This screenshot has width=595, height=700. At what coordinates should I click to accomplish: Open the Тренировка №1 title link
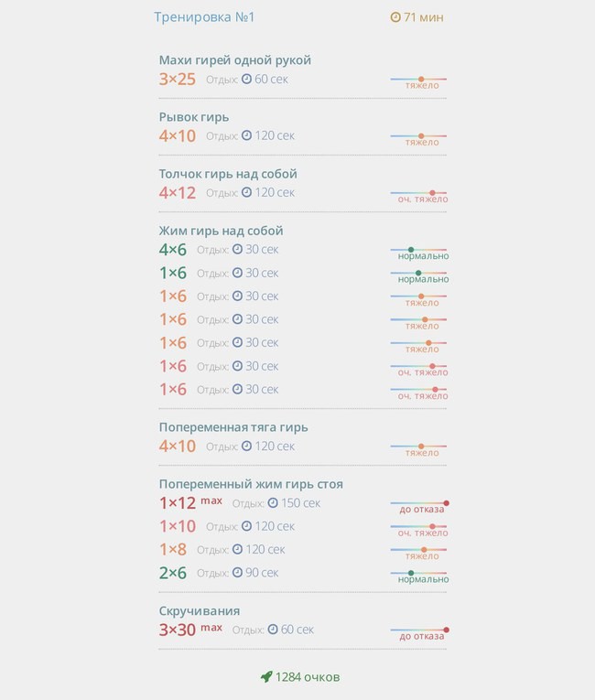pyautogui.click(x=204, y=17)
